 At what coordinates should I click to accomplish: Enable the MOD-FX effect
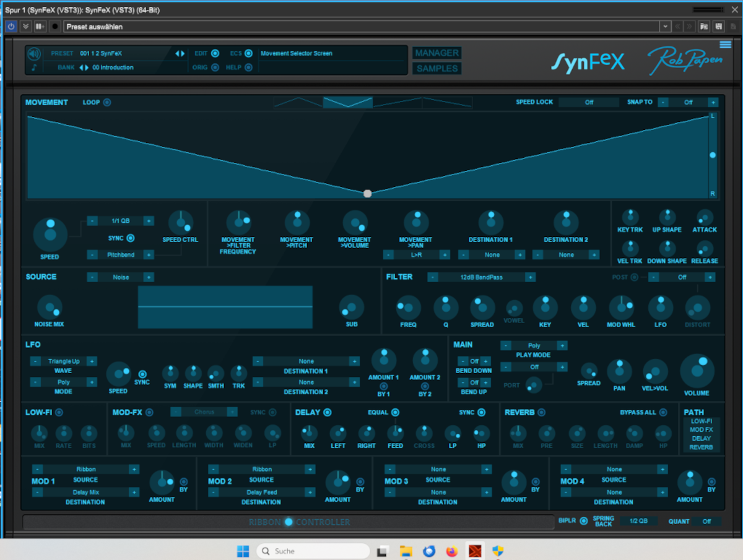(149, 412)
